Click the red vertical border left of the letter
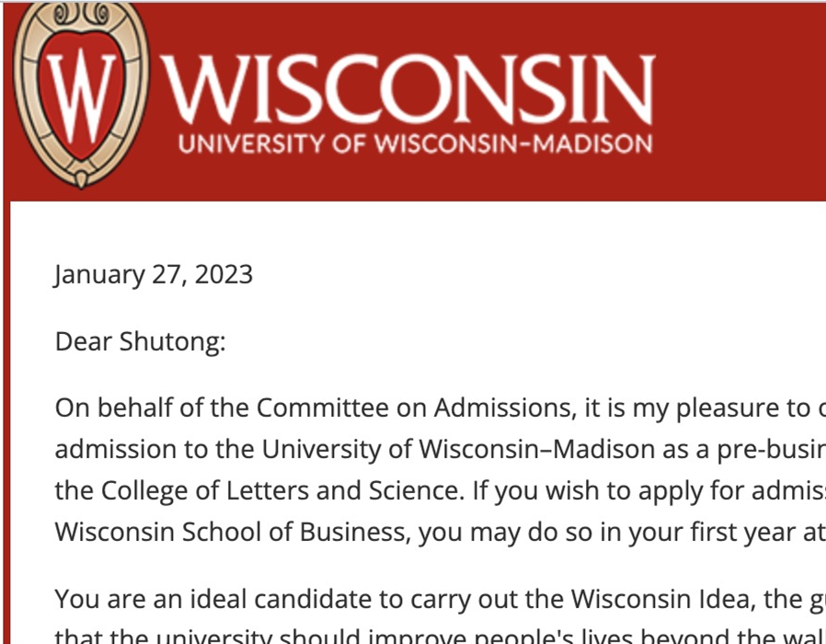 tap(6, 421)
